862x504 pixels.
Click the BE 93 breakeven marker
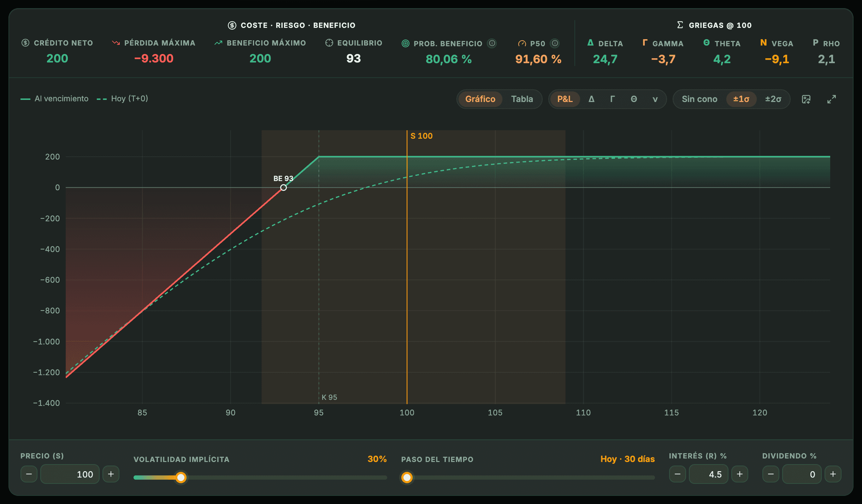[x=283, y=187]
